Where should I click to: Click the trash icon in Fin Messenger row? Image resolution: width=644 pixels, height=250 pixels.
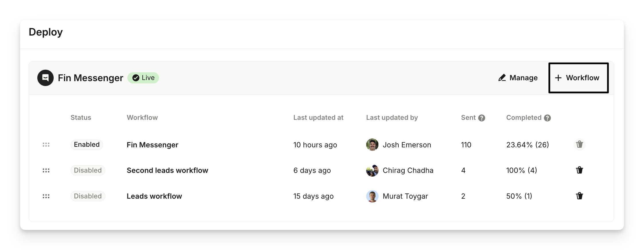(579, 144)
